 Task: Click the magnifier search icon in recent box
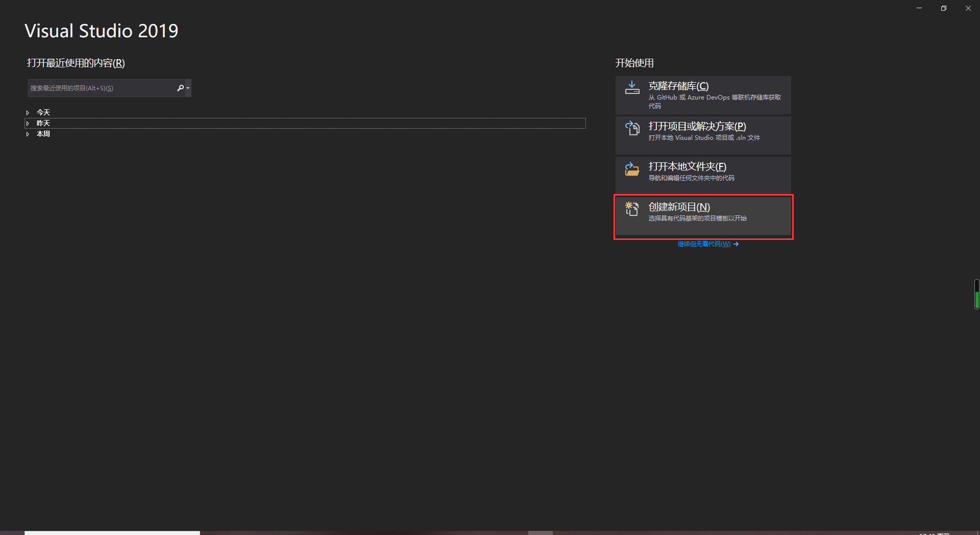180,88
